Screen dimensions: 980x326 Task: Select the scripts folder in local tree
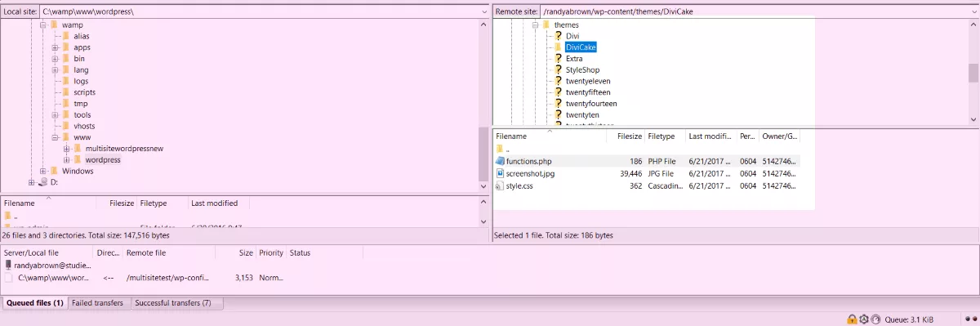tap(84, 92)
